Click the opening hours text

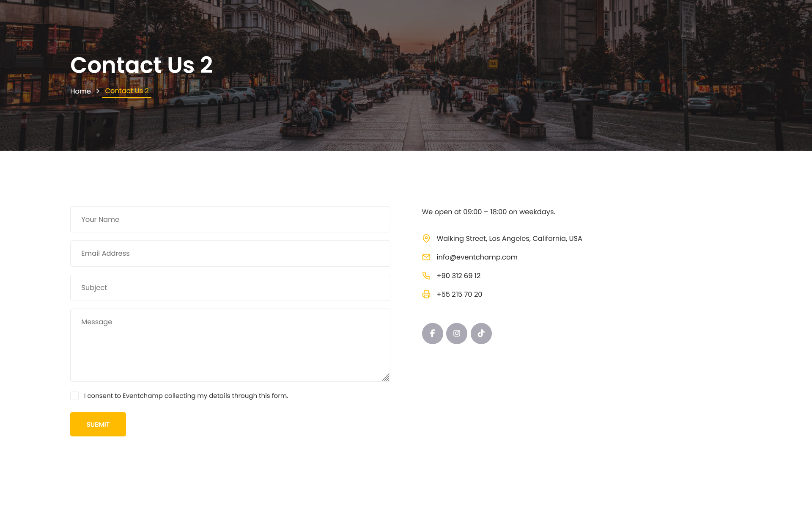(x=488, y=212)
